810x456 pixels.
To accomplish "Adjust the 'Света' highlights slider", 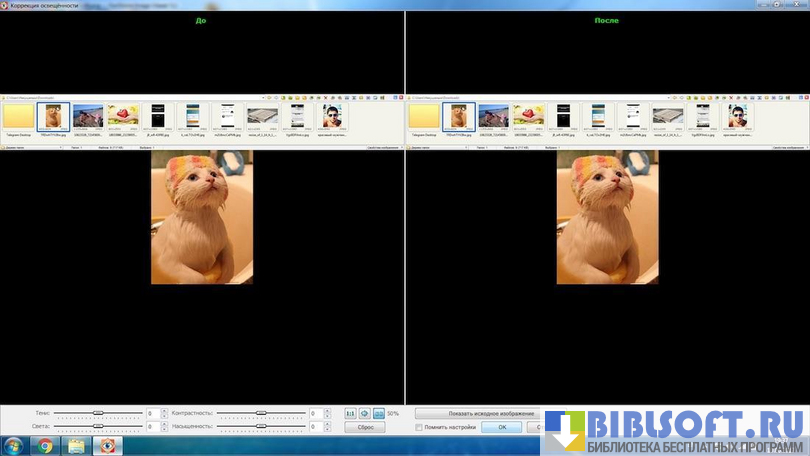I will click(98, 426).
